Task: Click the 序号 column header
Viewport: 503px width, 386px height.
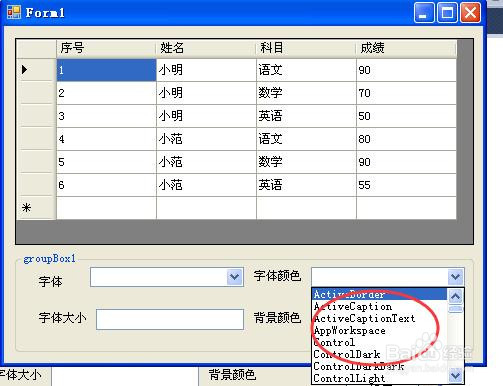Action: (106, 48)
